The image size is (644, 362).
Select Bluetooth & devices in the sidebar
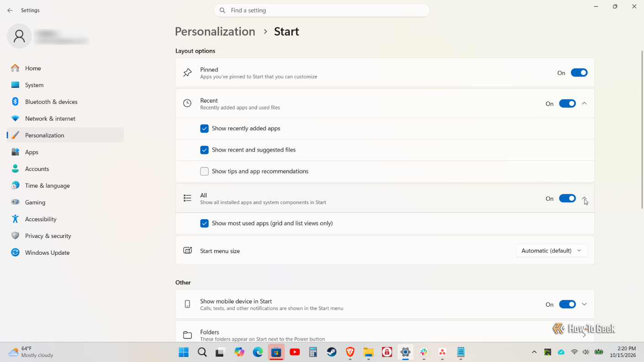(65, 102)
